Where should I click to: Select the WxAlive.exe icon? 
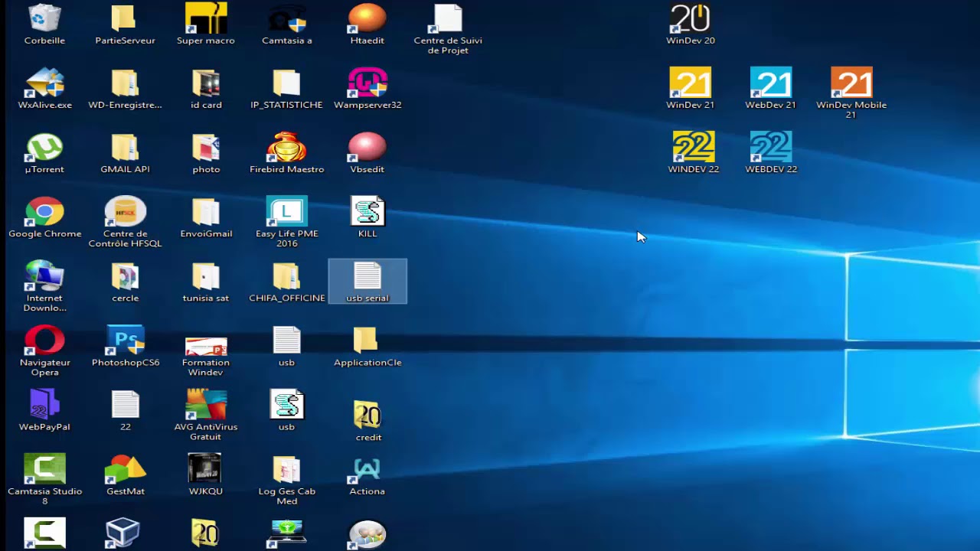click(44, 89)
